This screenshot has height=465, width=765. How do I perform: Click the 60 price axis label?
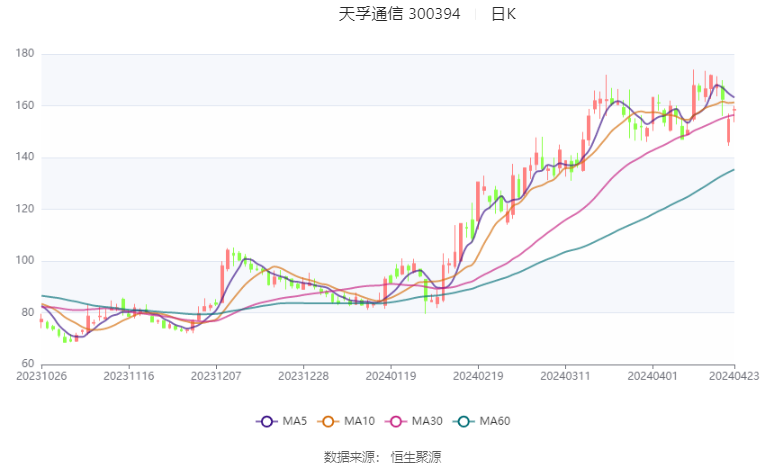coord(28,364)
